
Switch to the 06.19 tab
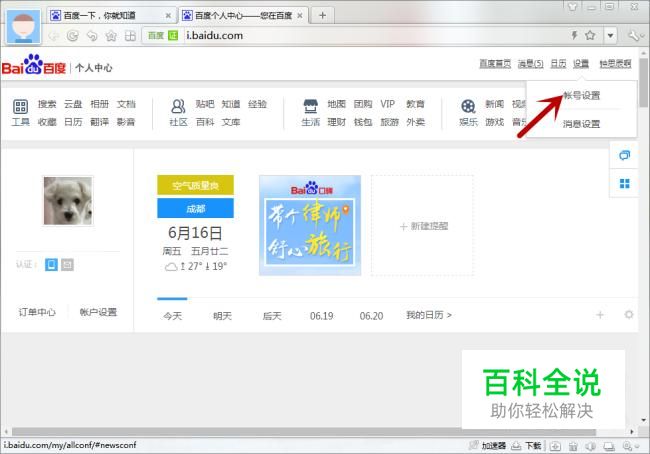click(x=322, y=316)
